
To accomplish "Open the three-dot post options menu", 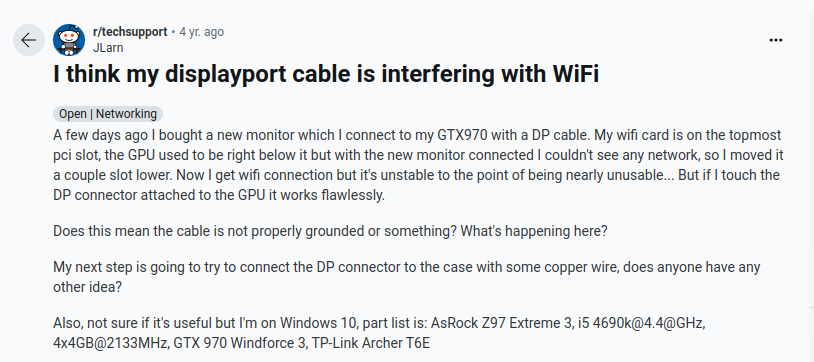I will (x=776, y=40).
